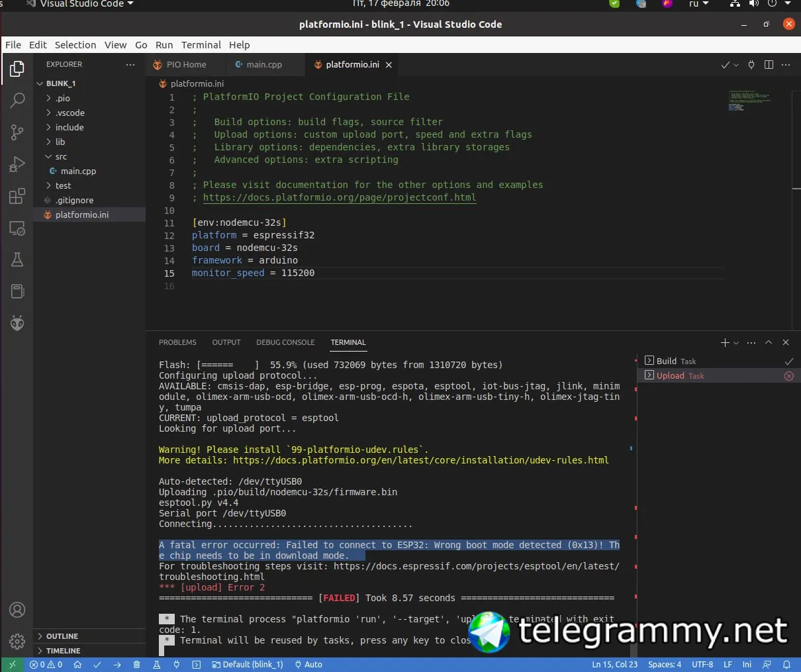This screenshot has width=801, height=672.
Task: Expand the OUTLINE section
Action: [62, 636]
